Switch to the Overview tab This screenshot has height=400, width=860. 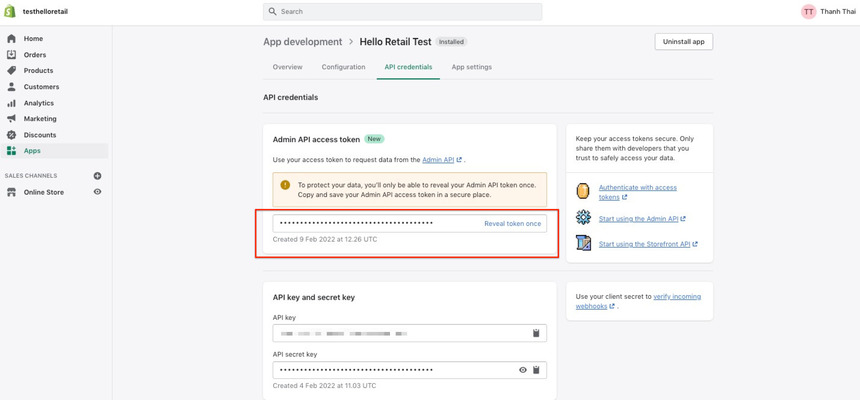coord(287,67)
